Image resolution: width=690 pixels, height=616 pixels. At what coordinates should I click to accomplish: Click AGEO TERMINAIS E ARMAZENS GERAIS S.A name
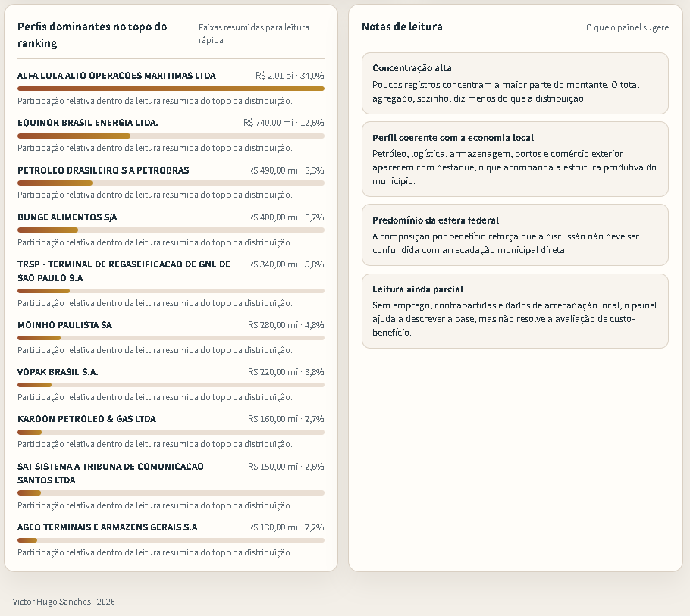[x=108, y=527]
